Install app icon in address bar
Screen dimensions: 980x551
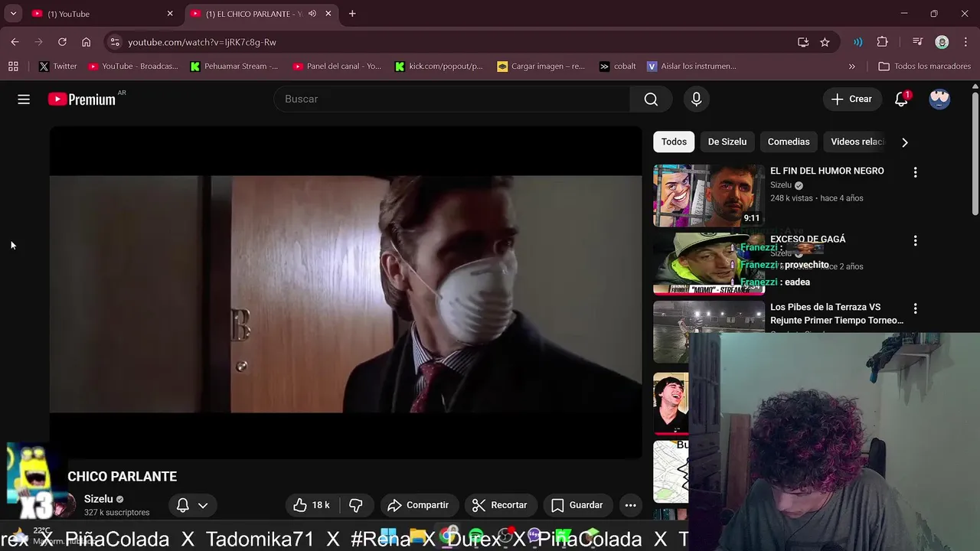803,42
